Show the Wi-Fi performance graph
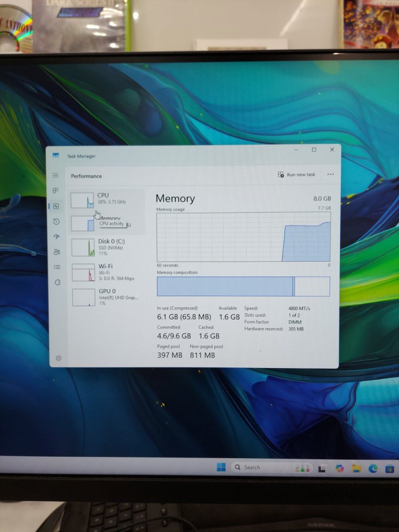Image resolution: width=399 pixels, height=532 pixels. coord(107,272)
